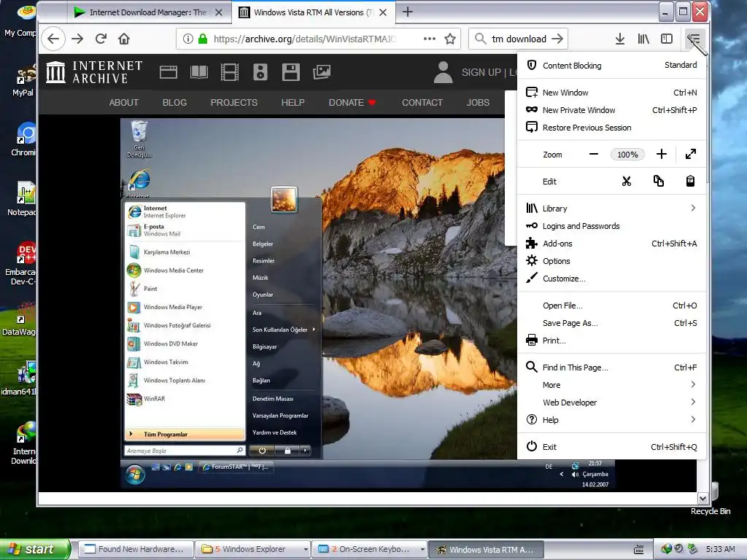The width and height of the screenshot is (747, 560).
Task: Open page actions three-dot menu
Action: pyautogui.click(x=429, y=39)
